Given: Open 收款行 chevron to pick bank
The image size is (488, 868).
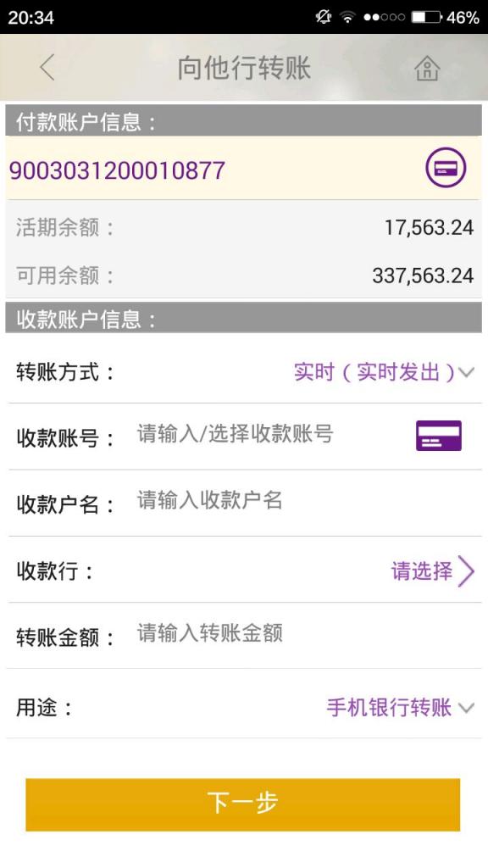Looking at the screenshot, I should pyautogui.click(x=467, y=571).
